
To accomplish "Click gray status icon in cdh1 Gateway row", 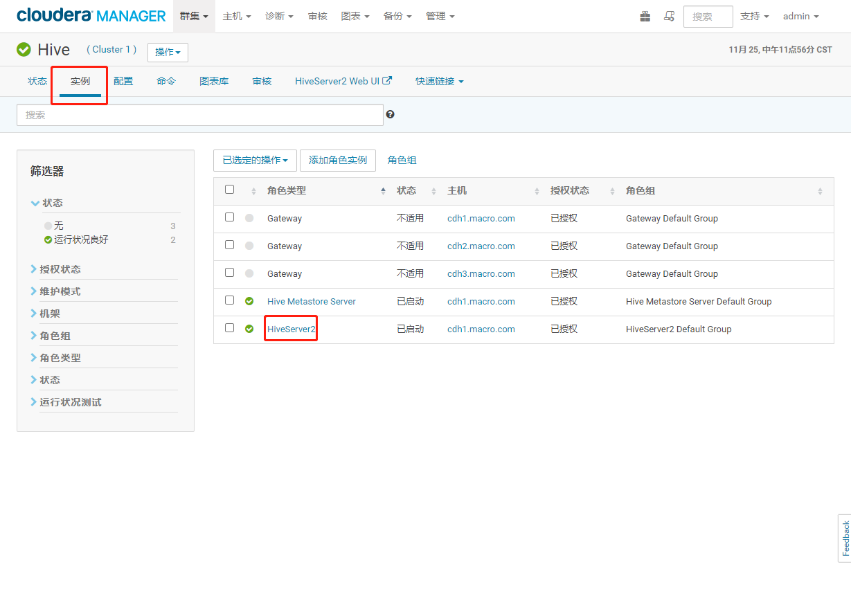I will coord(249,218).
